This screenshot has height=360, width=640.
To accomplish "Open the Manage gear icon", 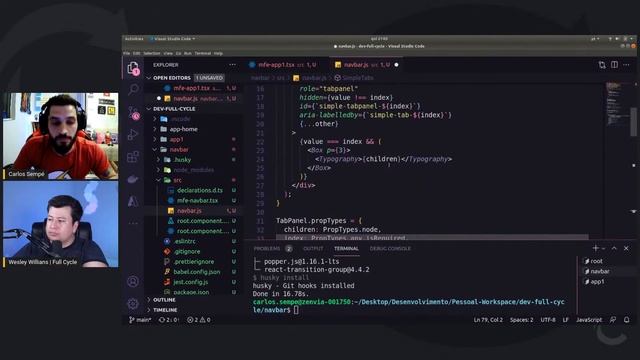I will point(133,304).
